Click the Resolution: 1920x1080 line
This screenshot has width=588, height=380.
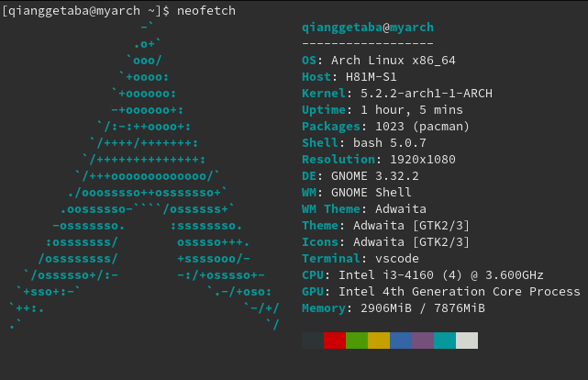coord(379,160)
